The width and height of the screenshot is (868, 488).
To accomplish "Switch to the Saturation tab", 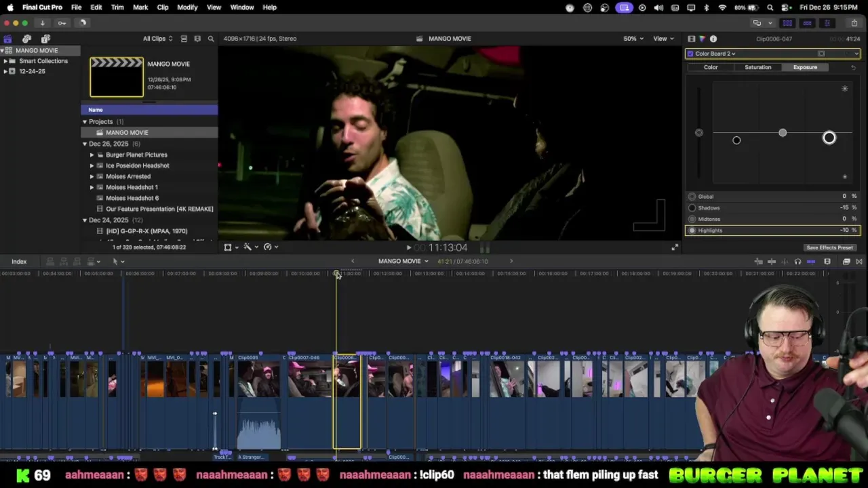I will (x=757, y=67).
